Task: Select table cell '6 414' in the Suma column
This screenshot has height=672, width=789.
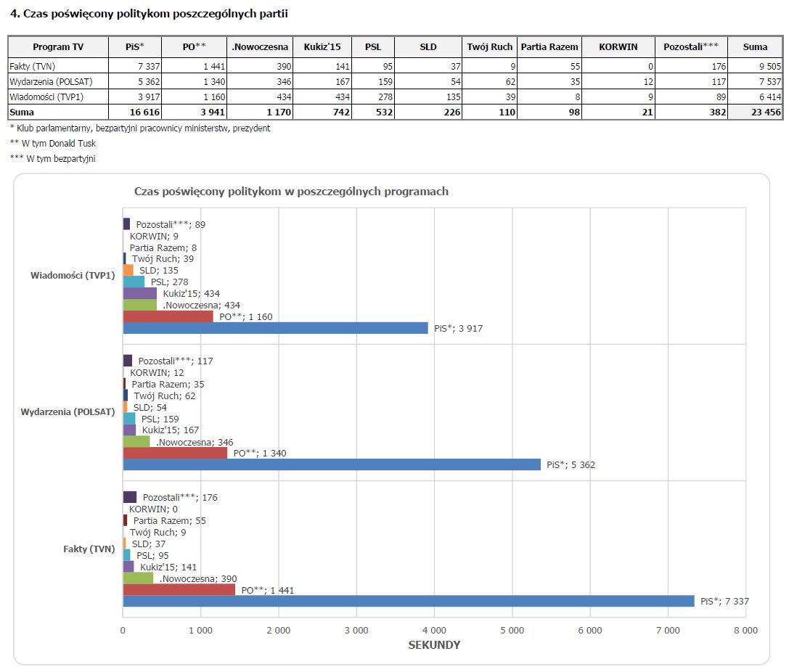Action: tap(756, 97)
